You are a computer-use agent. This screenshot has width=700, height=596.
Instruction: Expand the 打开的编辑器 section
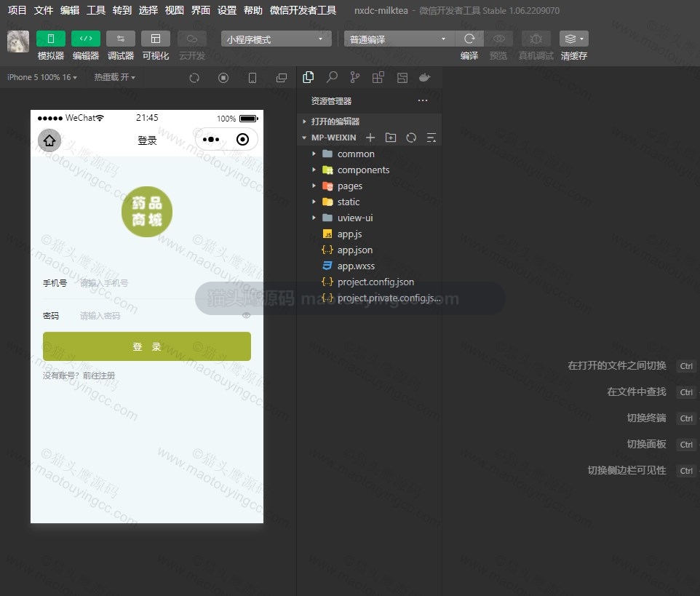click(369, 122)
